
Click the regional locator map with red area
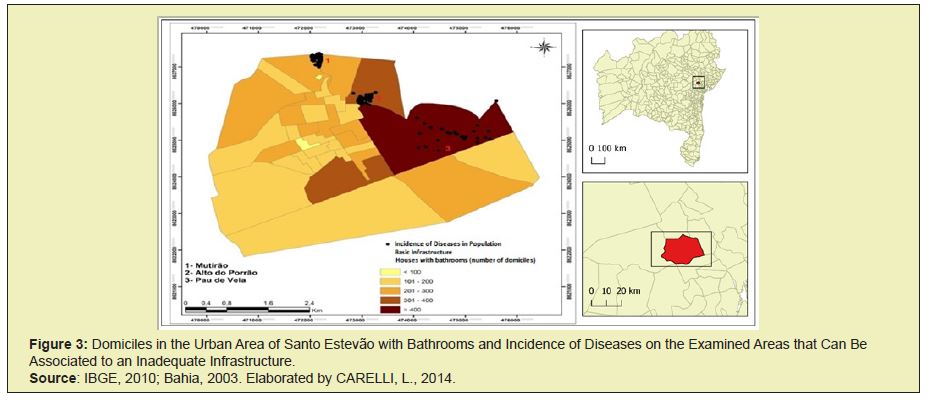664,249
